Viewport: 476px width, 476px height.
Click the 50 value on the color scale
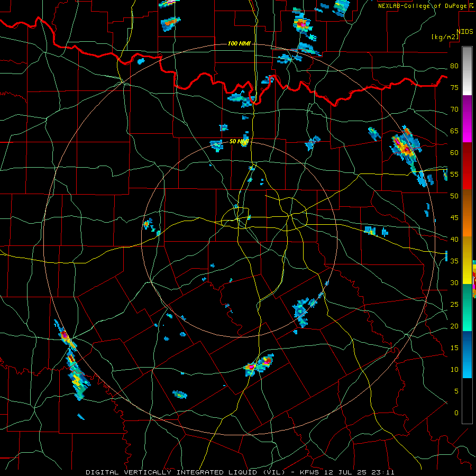[x=454, y=196]
